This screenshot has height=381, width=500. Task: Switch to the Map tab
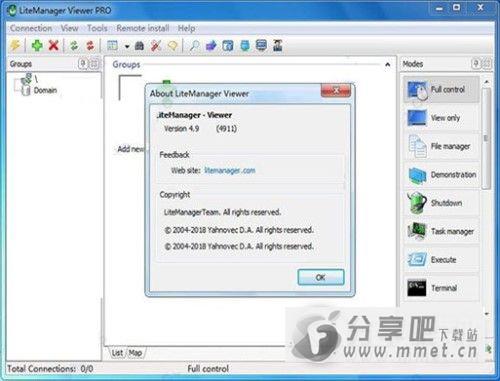click(x=135, y=353)
